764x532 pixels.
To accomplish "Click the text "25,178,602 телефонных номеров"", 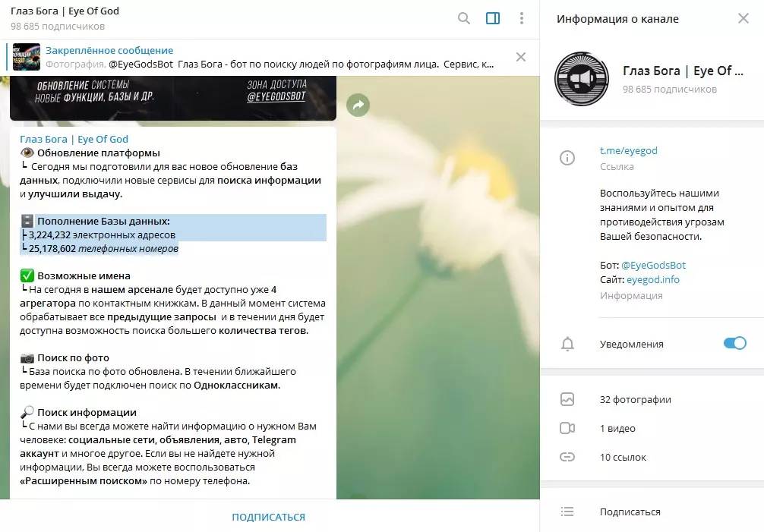I will (103, 248).
